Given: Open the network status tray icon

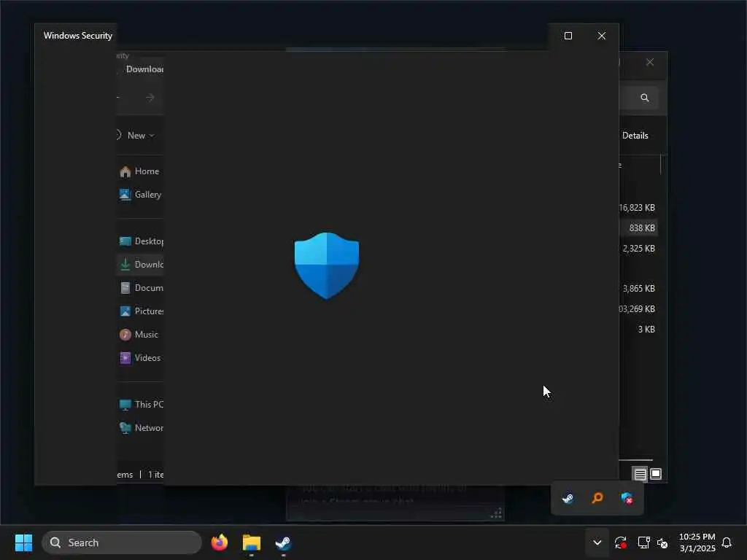Looking at the screenshot, I should click(x=643, y=542).
